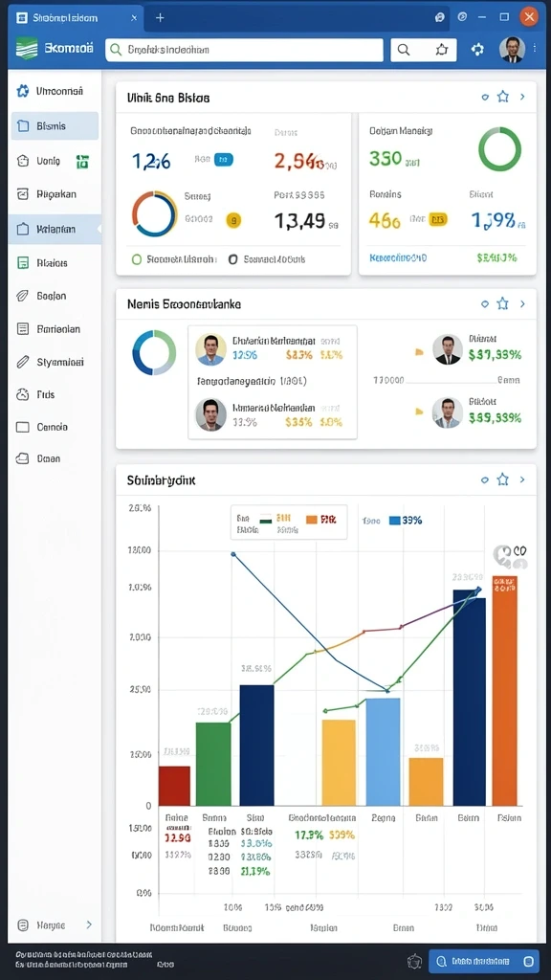Click the Harge icon at sidebar bottom

23,925
